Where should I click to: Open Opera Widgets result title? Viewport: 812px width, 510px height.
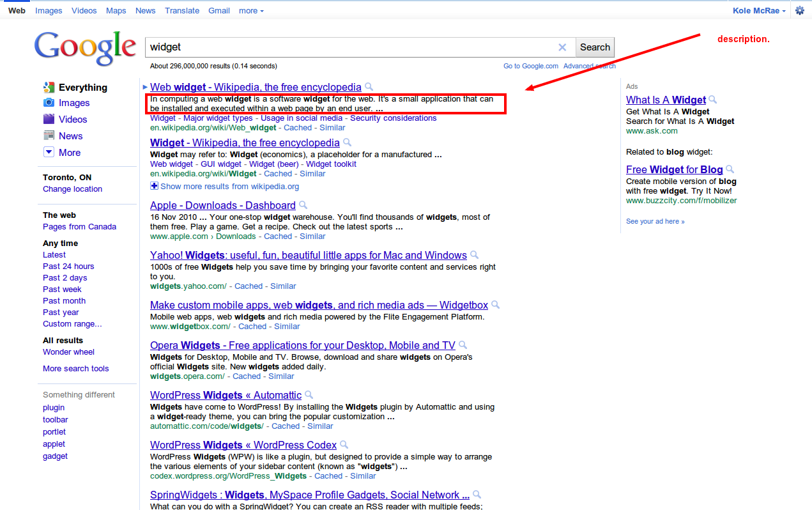[303, 345]
